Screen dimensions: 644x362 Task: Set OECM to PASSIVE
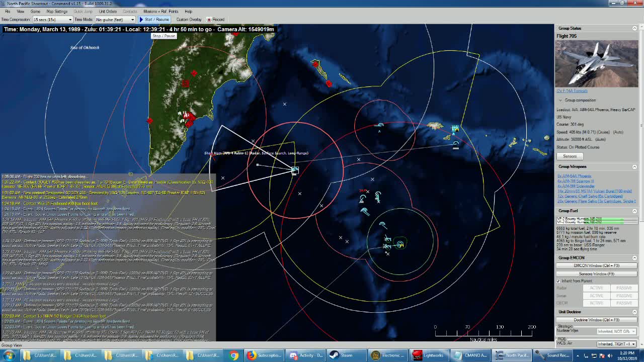(624, 303)
